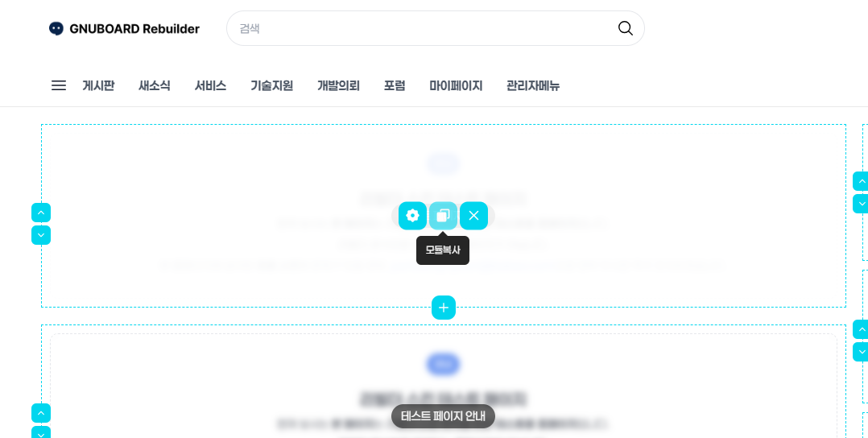Open module settings with the gear icon

tap(412, 216)
